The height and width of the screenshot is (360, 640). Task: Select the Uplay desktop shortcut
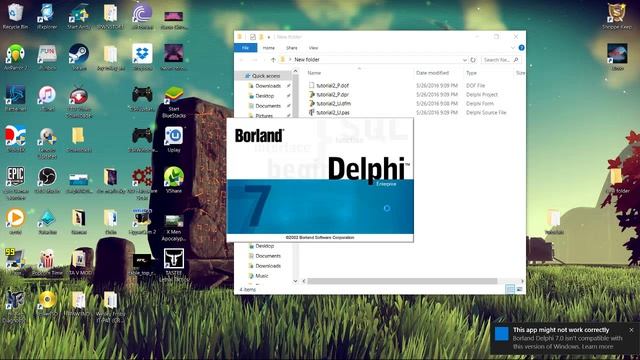pos(174,139)
